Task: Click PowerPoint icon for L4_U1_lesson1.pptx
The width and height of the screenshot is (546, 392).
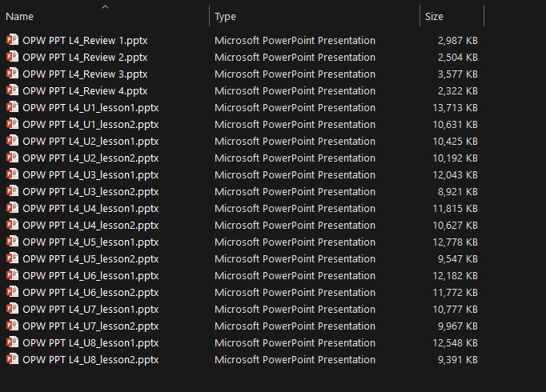Action: [13, 106]
